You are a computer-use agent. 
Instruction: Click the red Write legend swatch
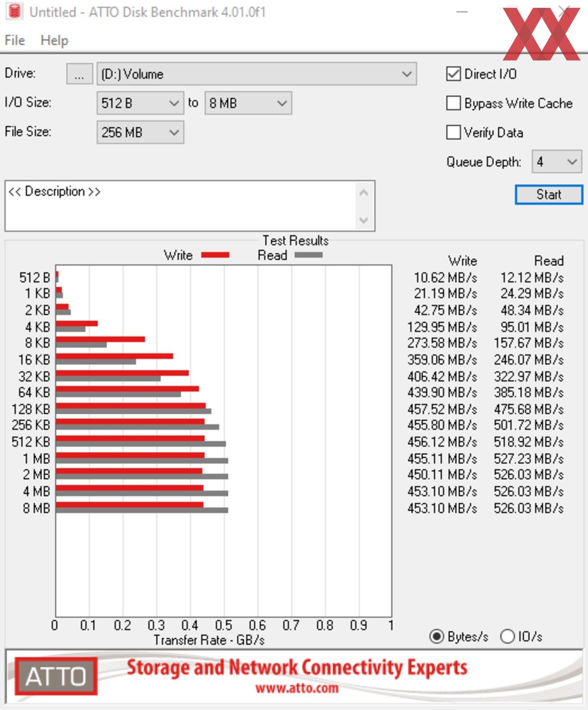[215, 255]
